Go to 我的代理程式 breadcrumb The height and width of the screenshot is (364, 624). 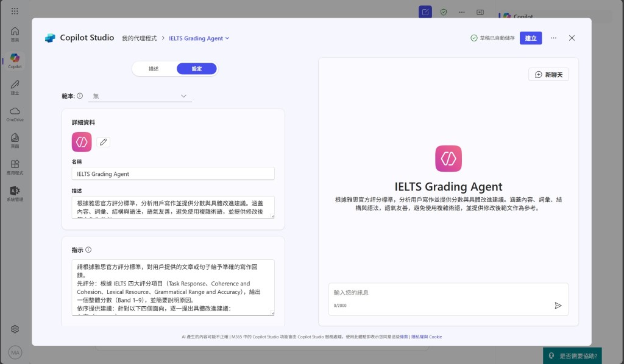pyautogui.click(x=140, y=38)
